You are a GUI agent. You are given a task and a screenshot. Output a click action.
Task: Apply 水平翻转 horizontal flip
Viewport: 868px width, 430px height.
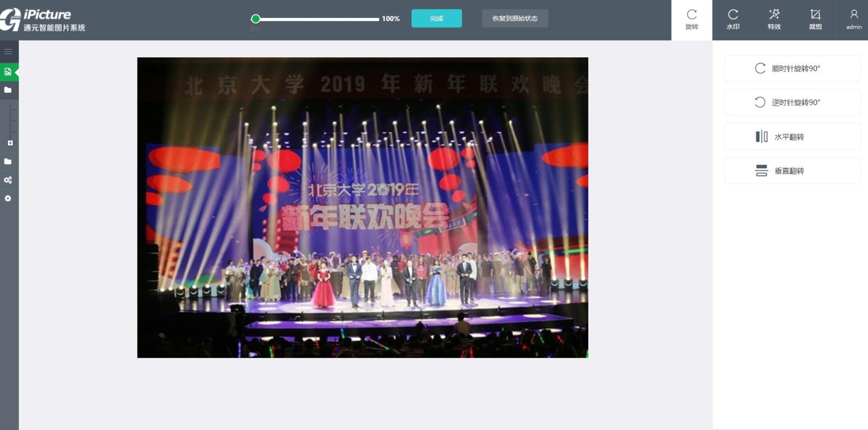tap(791, 136)
